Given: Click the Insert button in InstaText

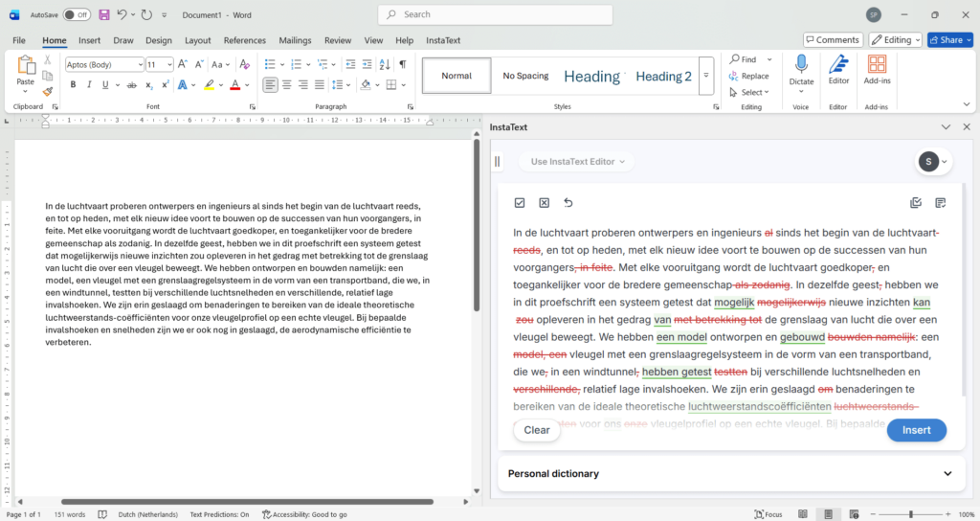Looking at the screenshot, I should pos(916,430).
